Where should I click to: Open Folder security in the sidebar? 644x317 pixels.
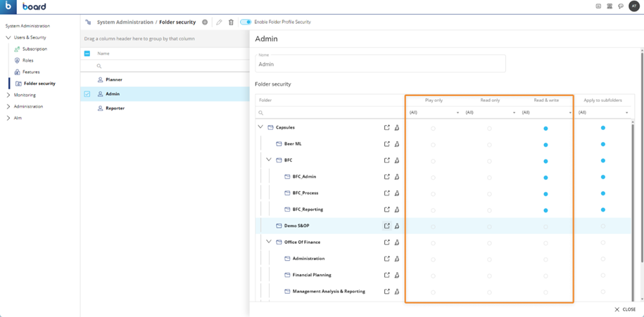(39, 83)
